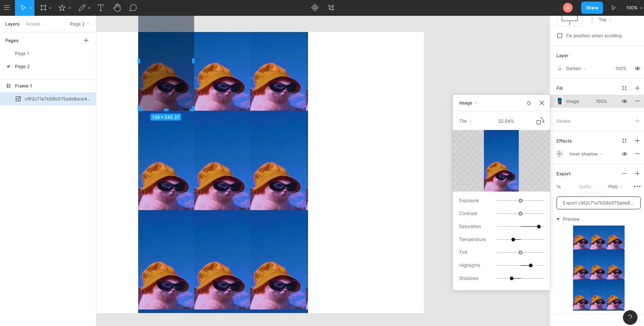Click the Share button

tap(592, 8)
